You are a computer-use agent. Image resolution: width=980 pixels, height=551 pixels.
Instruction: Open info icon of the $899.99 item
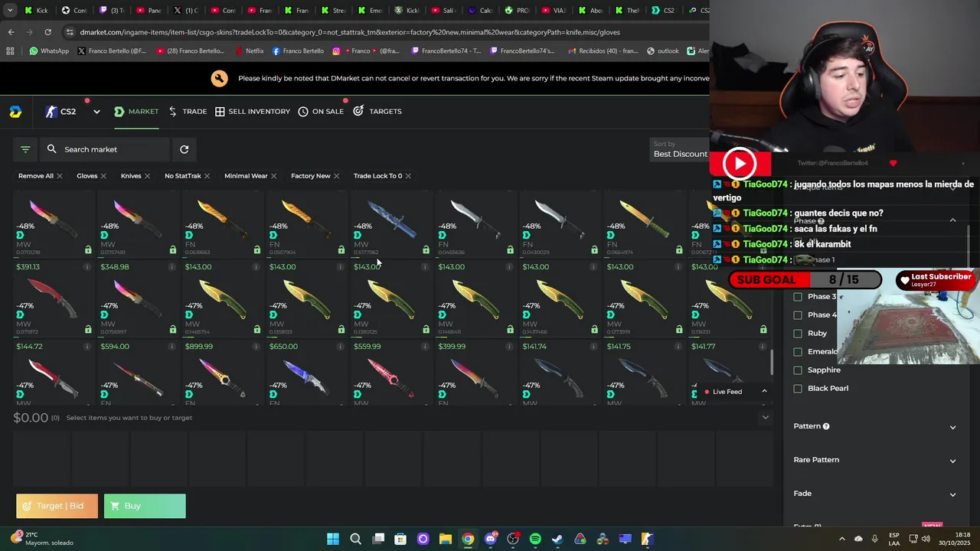point(256,347)
